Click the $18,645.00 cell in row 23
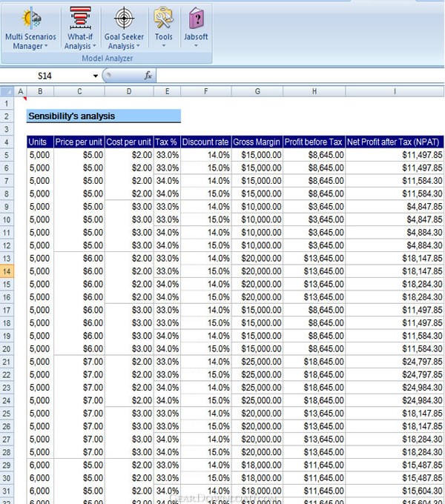The height and width of the screenshot is (504, 445). coord(314,388)
